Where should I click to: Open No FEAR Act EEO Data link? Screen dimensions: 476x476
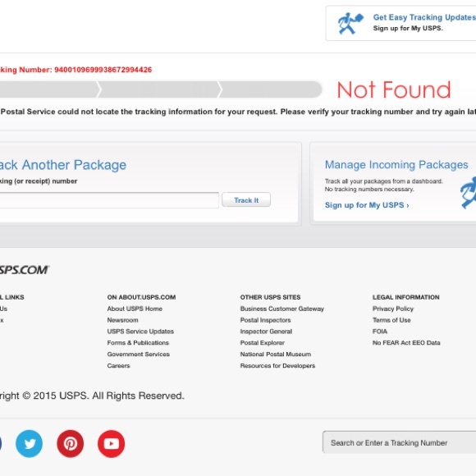tap(406, 343)
